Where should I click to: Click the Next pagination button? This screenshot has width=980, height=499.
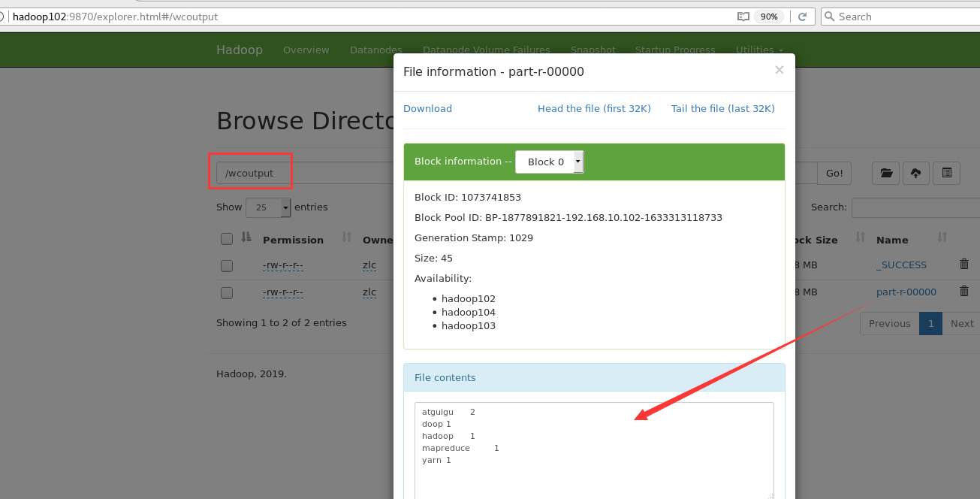click(961, 323)
